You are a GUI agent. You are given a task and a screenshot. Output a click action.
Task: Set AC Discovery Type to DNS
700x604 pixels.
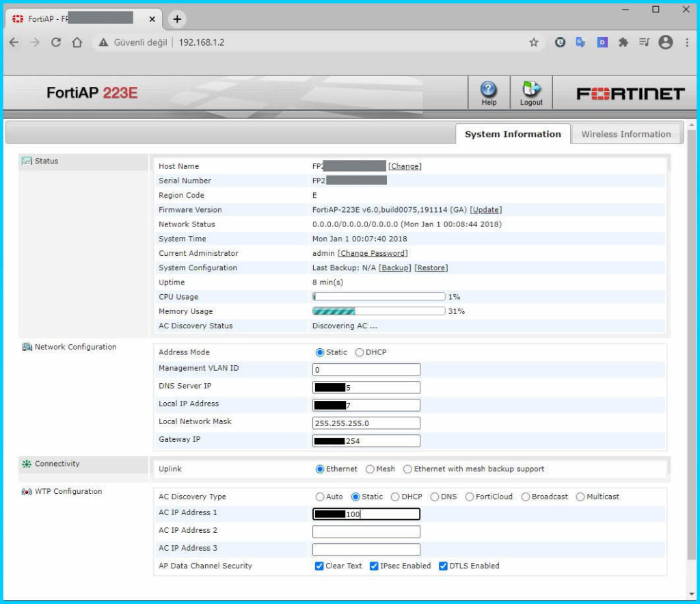(x=434, y=497)
